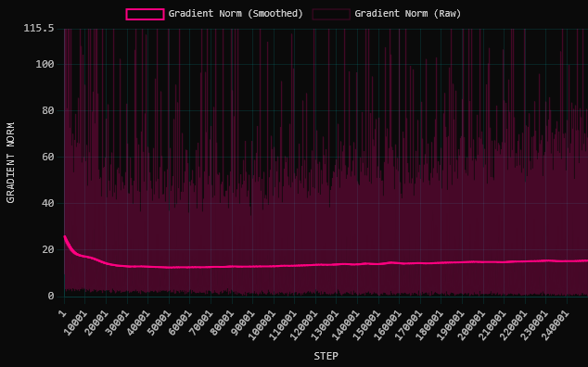
Task: Click the x-axis tick label 70001
Action: click(200, 323)
